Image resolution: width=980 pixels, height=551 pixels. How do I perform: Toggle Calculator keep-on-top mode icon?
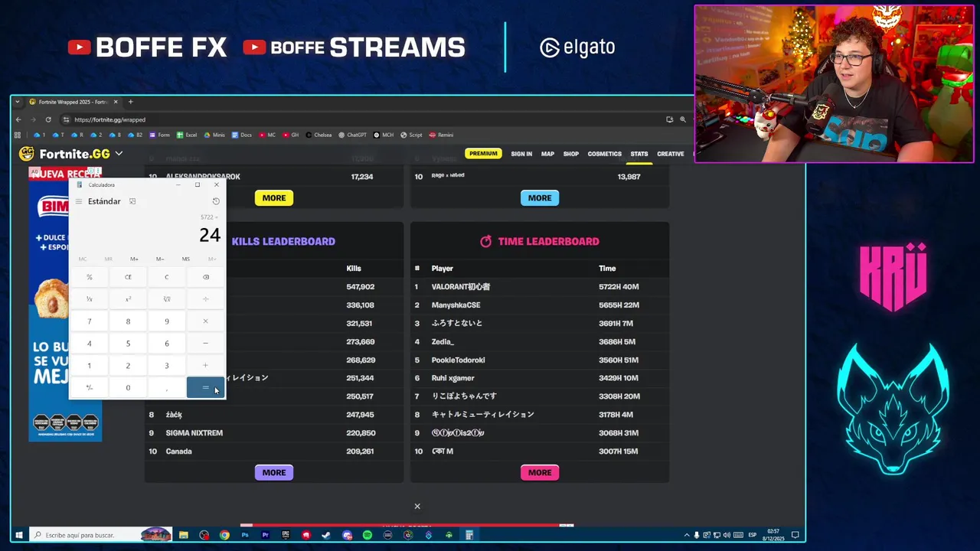[x=132, y=201]
